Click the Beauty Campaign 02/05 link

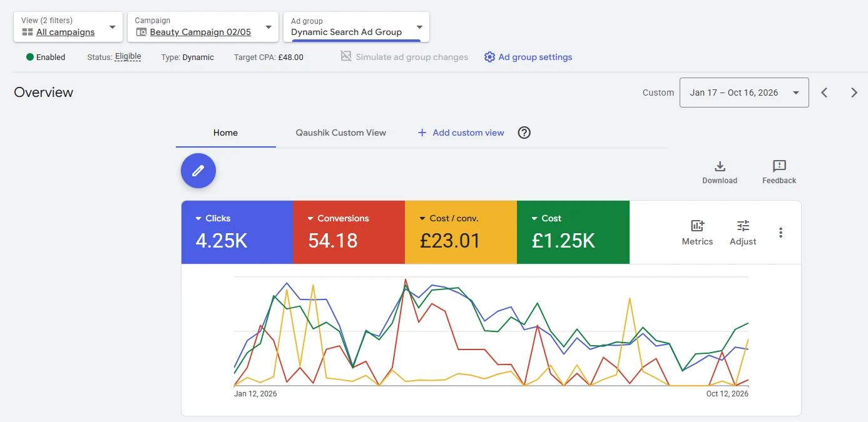point(200,32)
